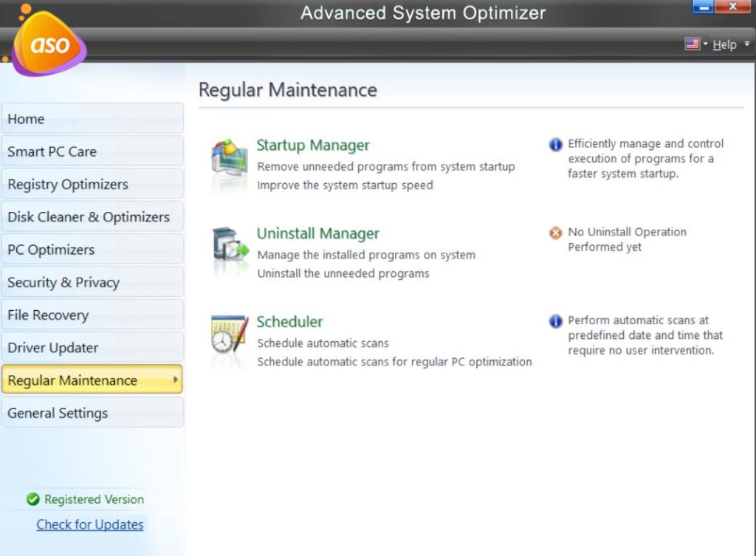This screenshot has height=556, width=756.
Task: Open Uninstall Manager title link
Action: (x=317, y=233)
